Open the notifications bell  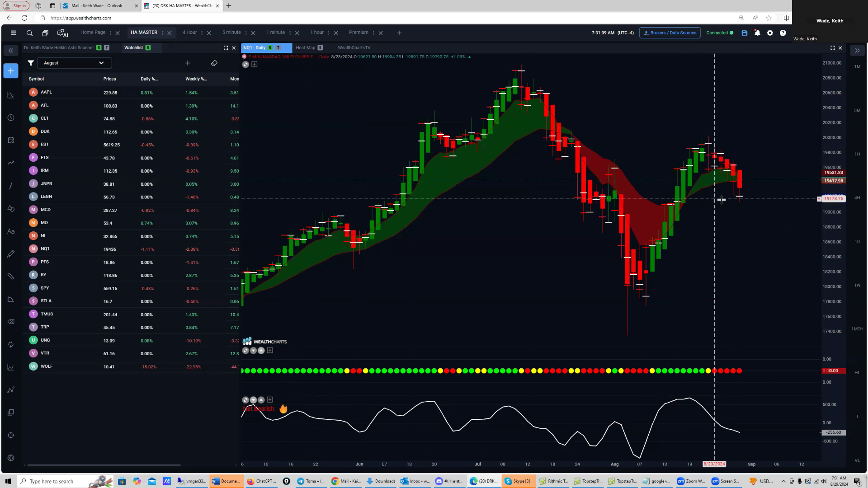click(x=757, y=33)
